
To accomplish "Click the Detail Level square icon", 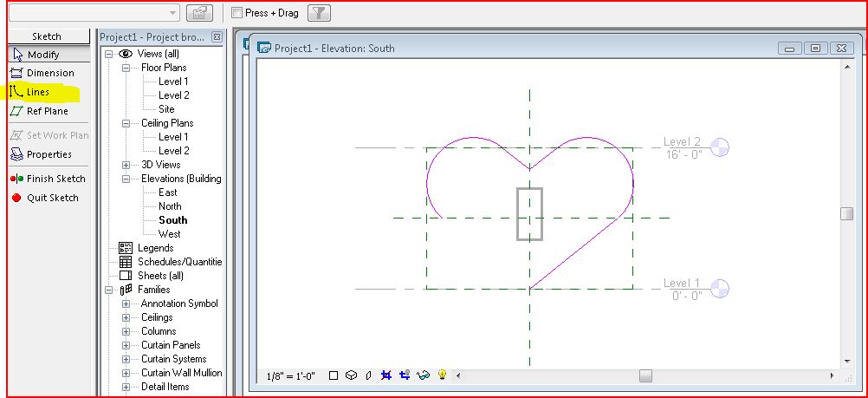I will coord(334,375).
